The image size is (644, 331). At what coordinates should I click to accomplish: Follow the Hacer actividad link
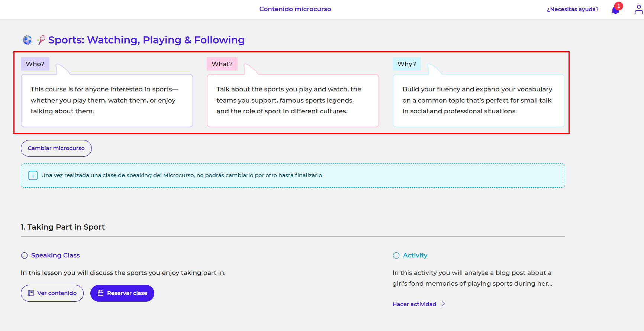coord(414,304)
